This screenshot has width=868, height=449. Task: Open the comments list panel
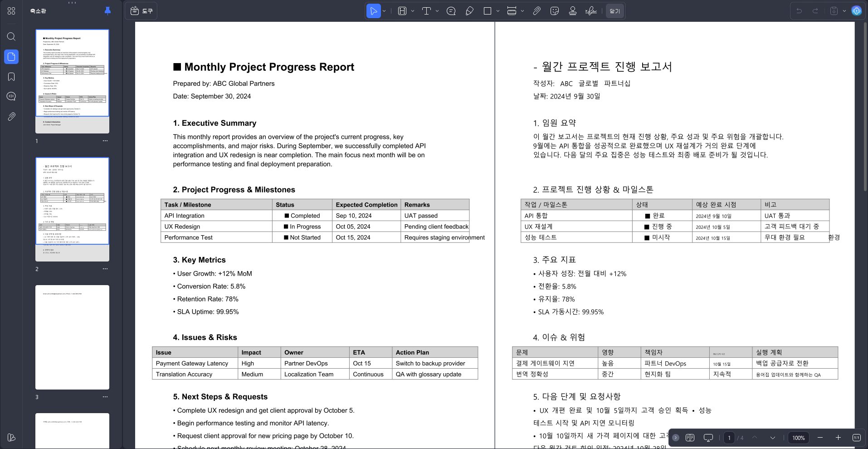tap(11, 96)
